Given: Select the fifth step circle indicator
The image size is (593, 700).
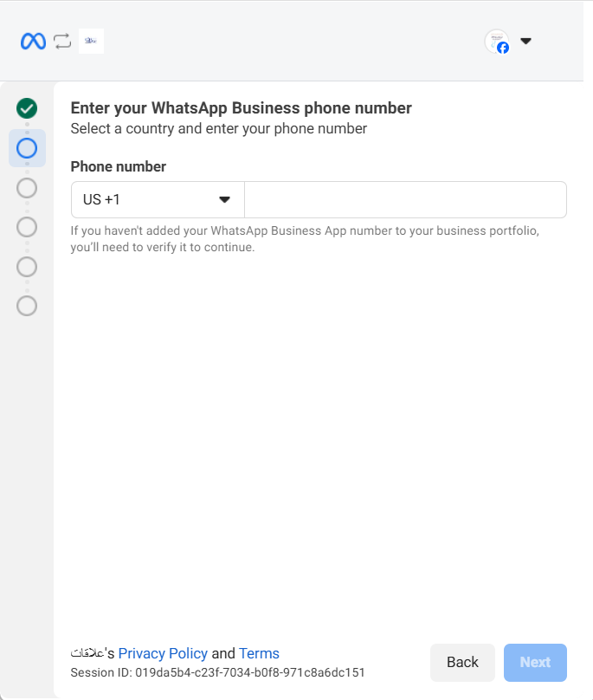Looking at the screenshot, I should [27, 266].
